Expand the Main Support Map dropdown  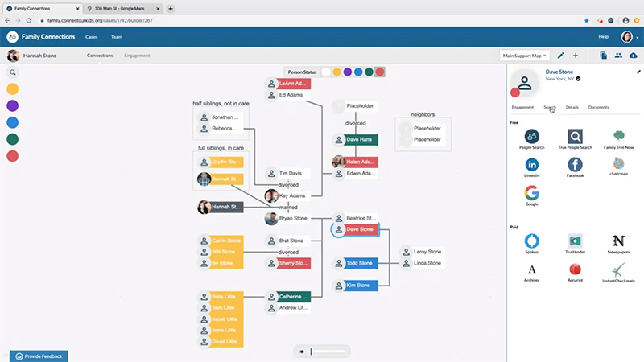[x=525, y=56]
